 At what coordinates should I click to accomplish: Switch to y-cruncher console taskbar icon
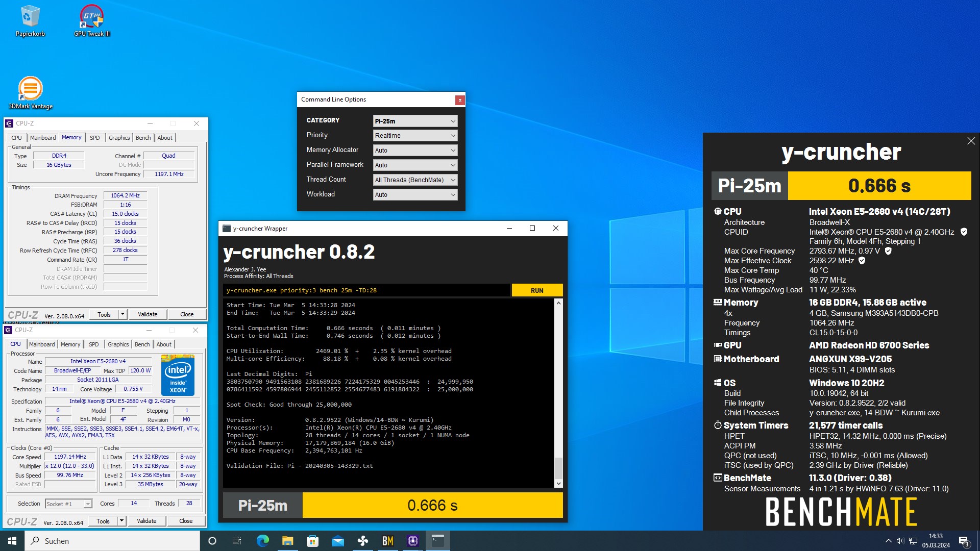pos(437,541)
